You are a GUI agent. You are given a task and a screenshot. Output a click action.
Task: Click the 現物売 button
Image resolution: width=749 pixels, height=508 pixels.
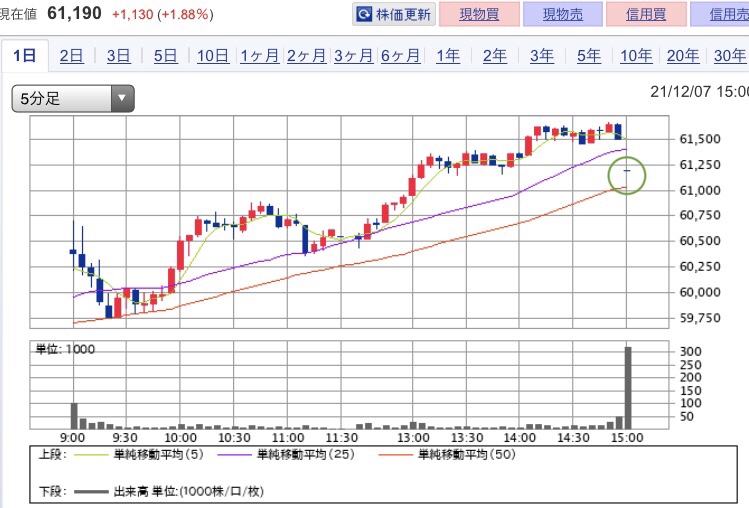(x=563, y=14)
